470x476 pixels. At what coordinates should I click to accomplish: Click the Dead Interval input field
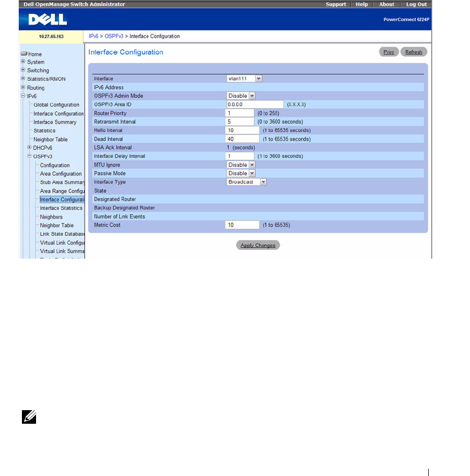[x=242, y=139]
